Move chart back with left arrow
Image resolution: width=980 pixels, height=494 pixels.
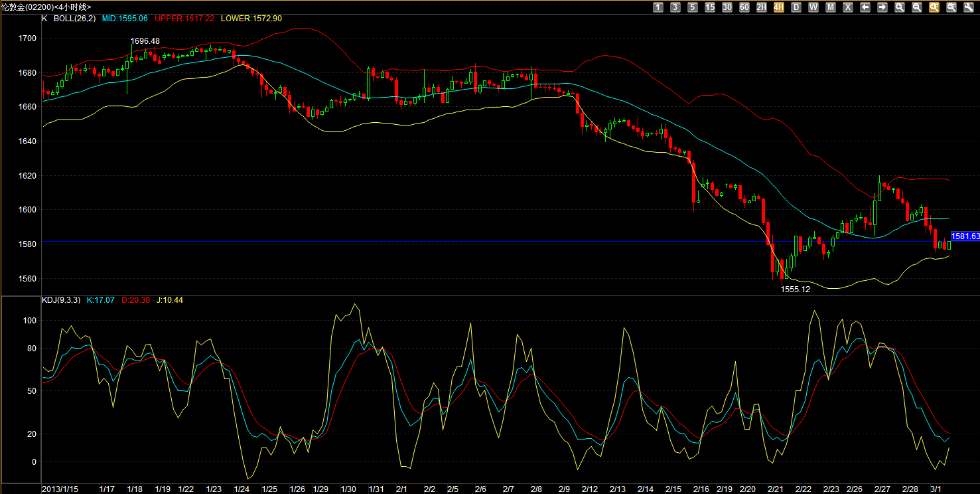point(865,7)
